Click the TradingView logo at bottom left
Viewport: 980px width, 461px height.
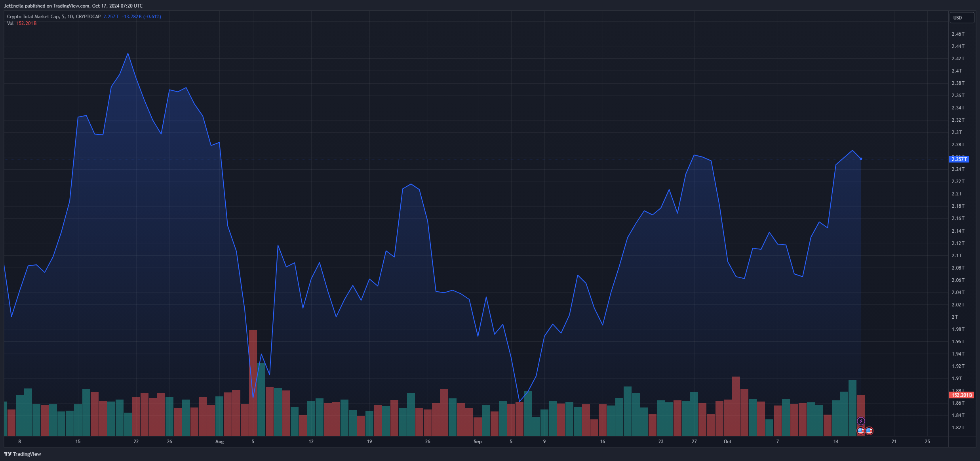(x=23, y=454)
